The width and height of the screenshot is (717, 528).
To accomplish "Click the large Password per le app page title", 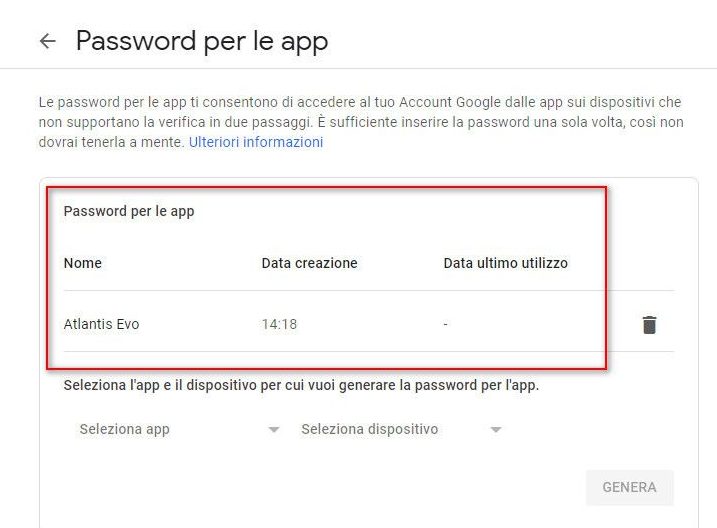I will tap(202, 41).
